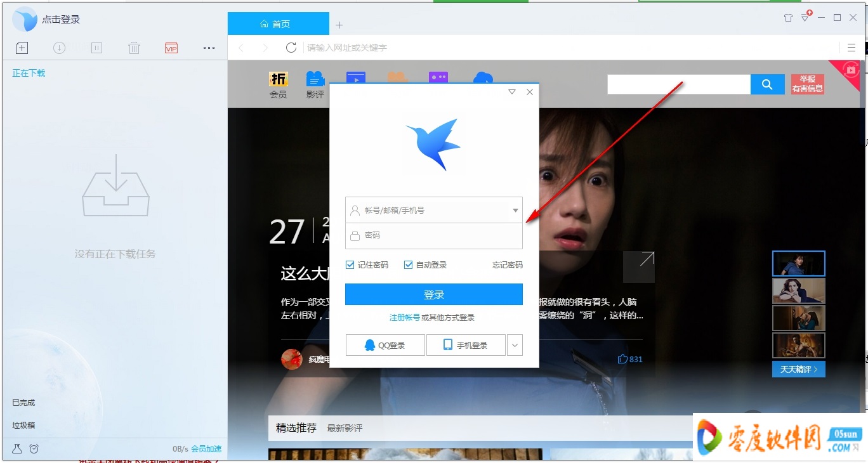
Task: Click the 密码 password field
Action: tap(434, 235)
